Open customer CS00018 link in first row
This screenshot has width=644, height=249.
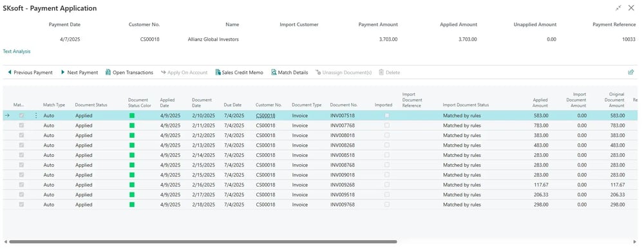[266, 116]
